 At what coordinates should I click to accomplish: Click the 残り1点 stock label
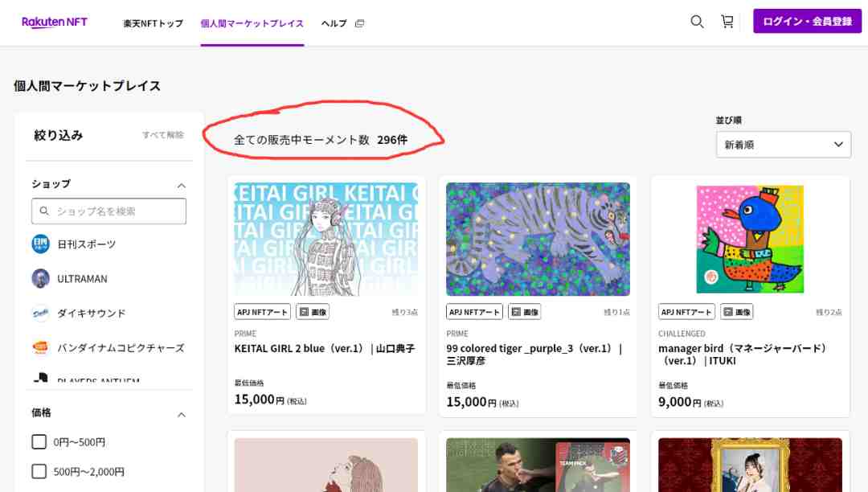point(616,312)
